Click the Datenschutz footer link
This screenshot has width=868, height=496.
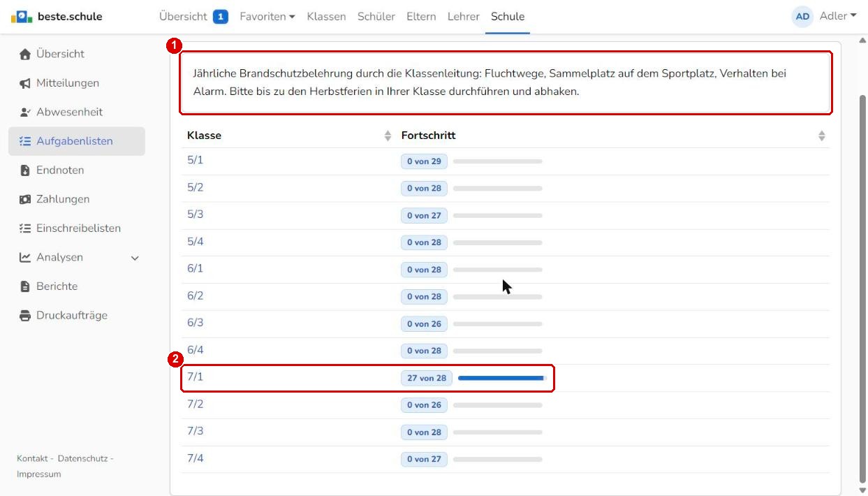pyautogui.click(x=82, y=458)
